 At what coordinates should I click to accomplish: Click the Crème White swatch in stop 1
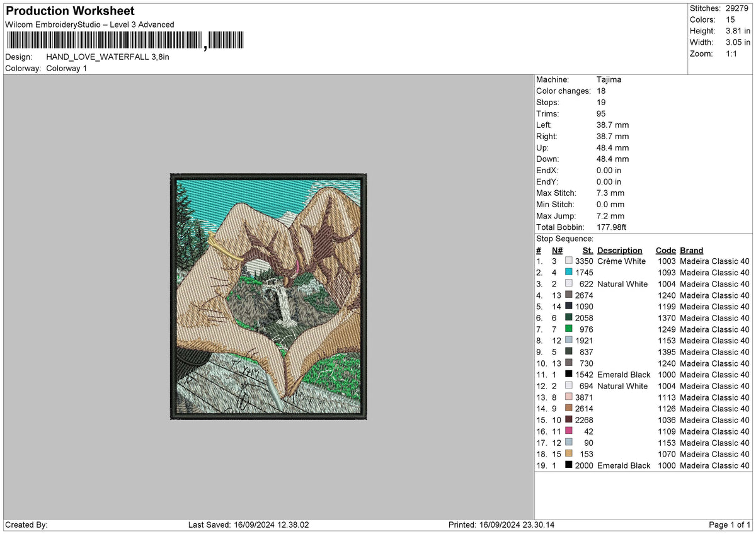pyautogui.click(x=569, y=261)
